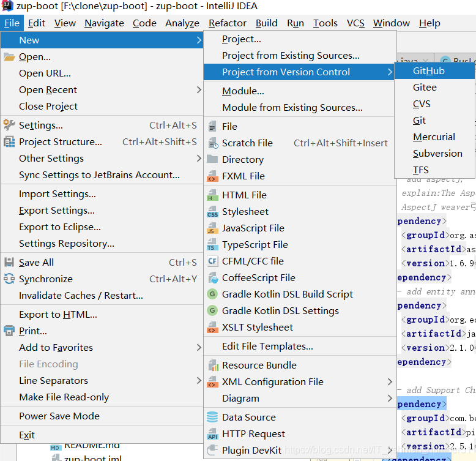Click the CFML/CFC file icon
Screen dimensions: 476x461
pyautogui.click(x=212, y=261)
